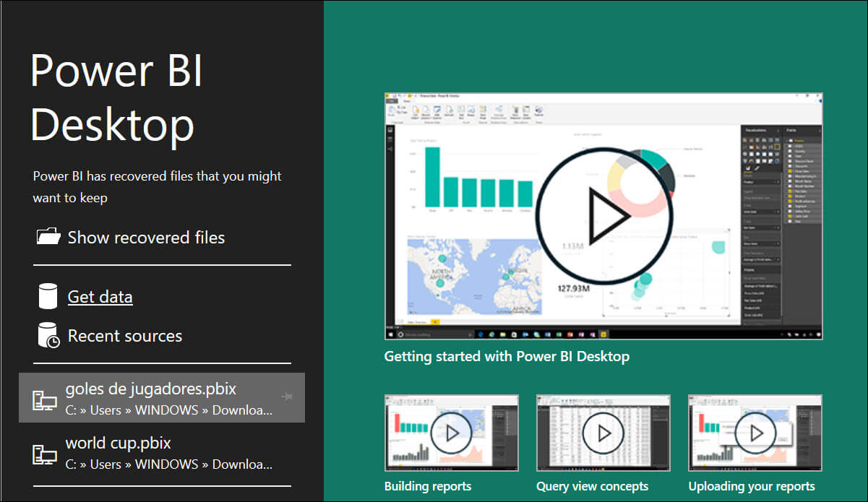Open recent file goles de jugadores.pbix
The height and width of the screenshot is (502, 868).
162,398
